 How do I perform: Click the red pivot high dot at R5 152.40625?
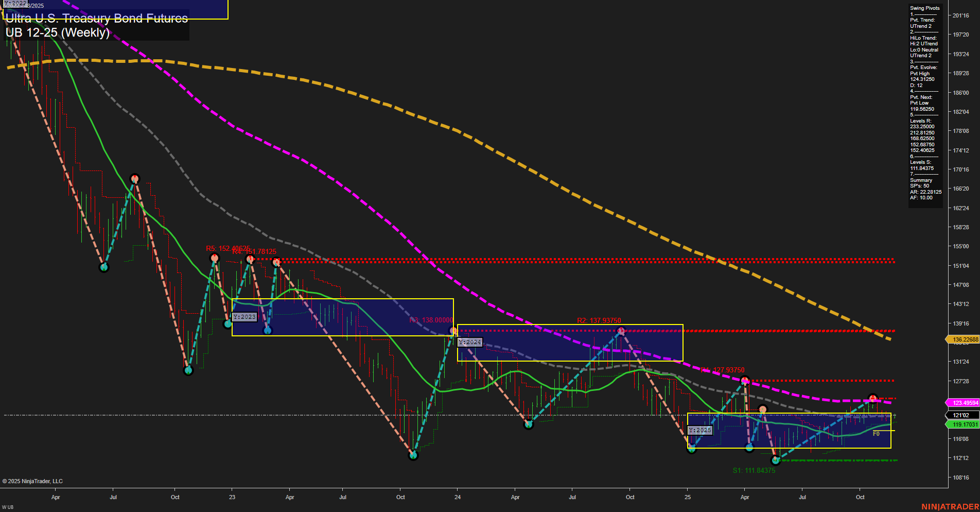click(216, 258)
